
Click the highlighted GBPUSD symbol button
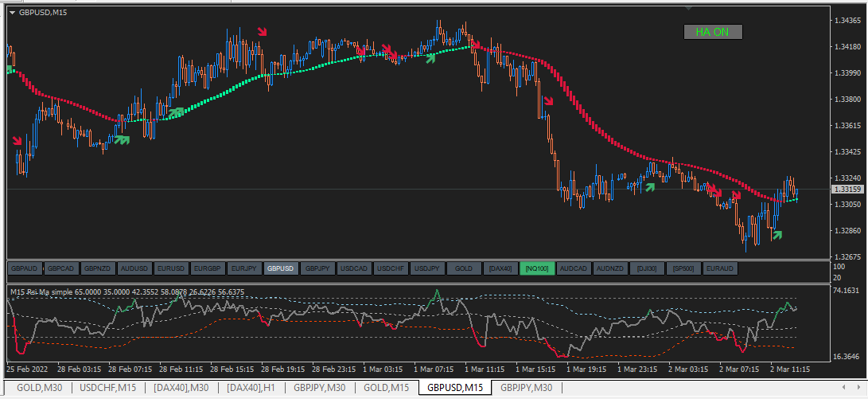coord(281,268)
